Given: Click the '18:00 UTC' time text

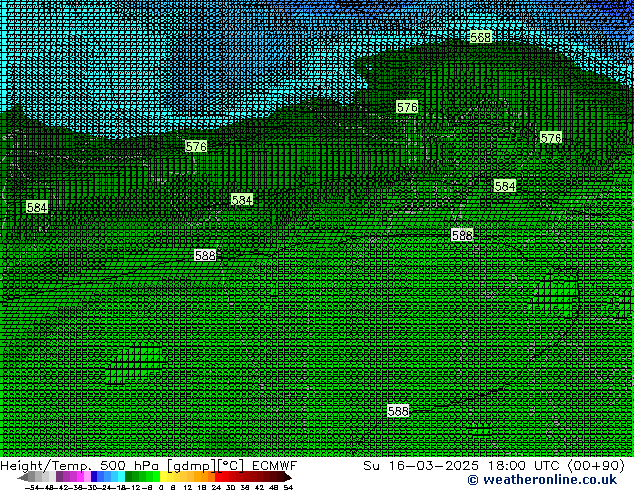Looking at the screenshot, I should (523, 465).
